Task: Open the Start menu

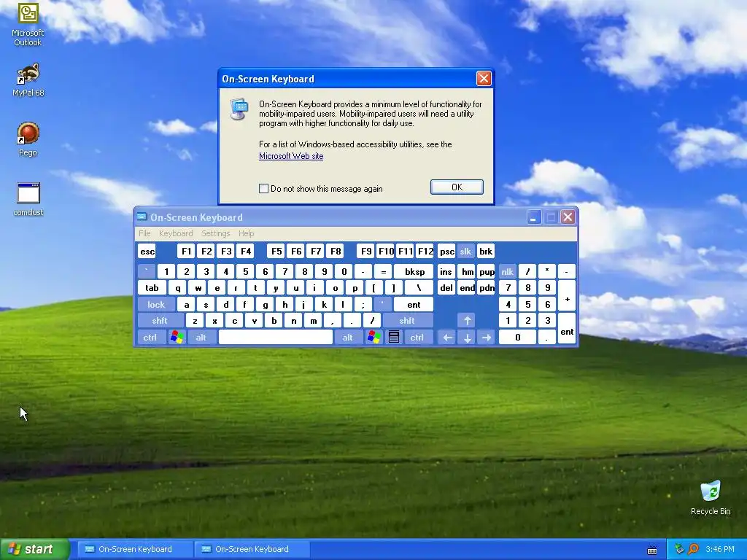Action: pos(34,549)
